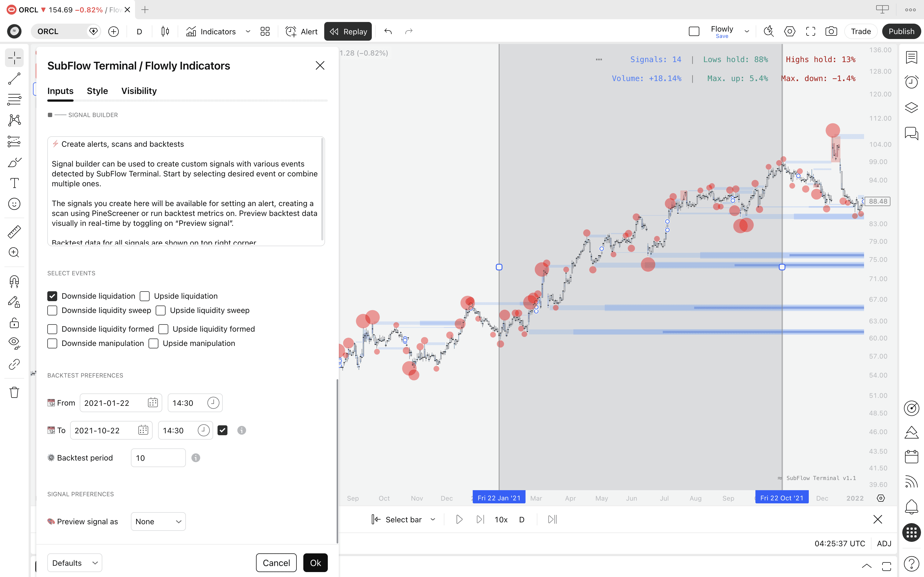Image resolution: width=924 pixels, height=577 pixels.
Task: Click the Publish button
Action: 901,31
